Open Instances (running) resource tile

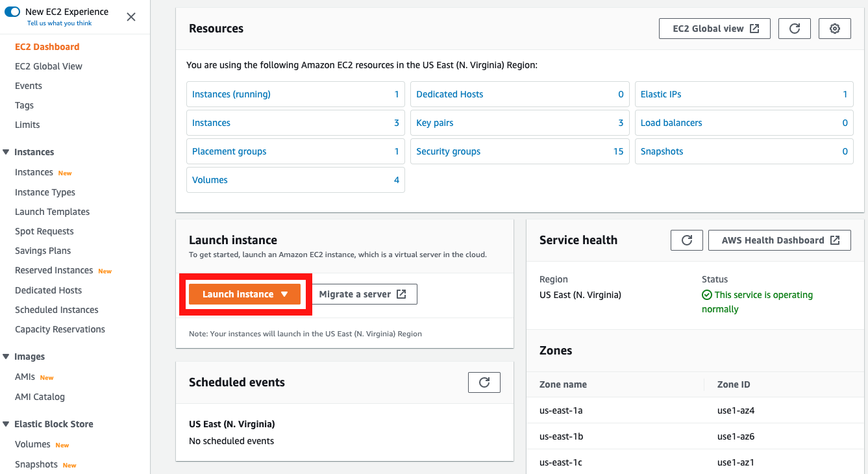click(295, 94)
